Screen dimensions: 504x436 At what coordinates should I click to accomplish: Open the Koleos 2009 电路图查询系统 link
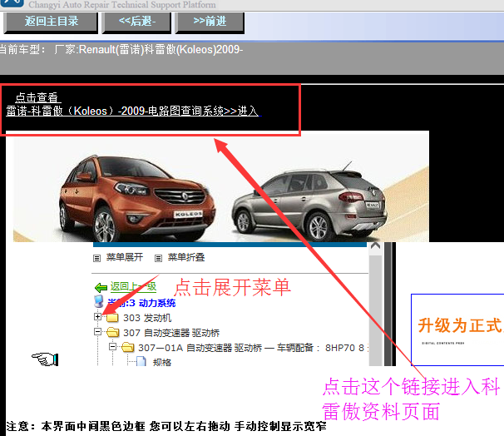coord(133,111)
